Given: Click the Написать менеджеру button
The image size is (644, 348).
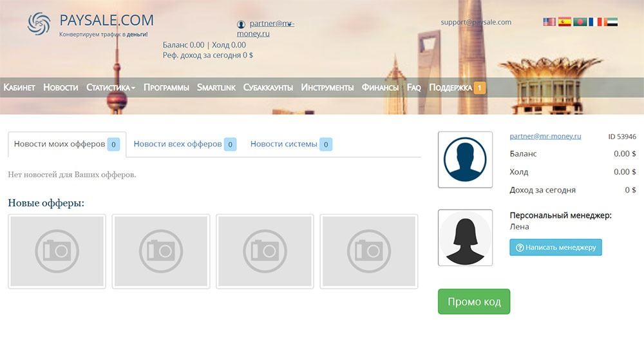Looking at the screenshot, I should (556, 247).
